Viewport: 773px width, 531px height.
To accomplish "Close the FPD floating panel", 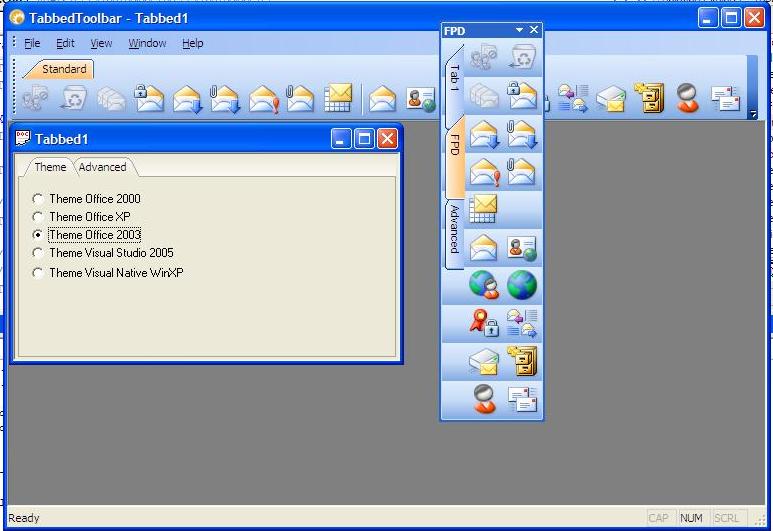I will tap(534, 31).
